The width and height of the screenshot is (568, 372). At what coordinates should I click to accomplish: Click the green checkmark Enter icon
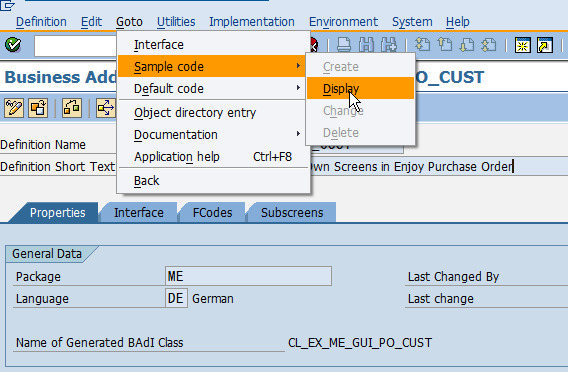(x=13, y=45)
